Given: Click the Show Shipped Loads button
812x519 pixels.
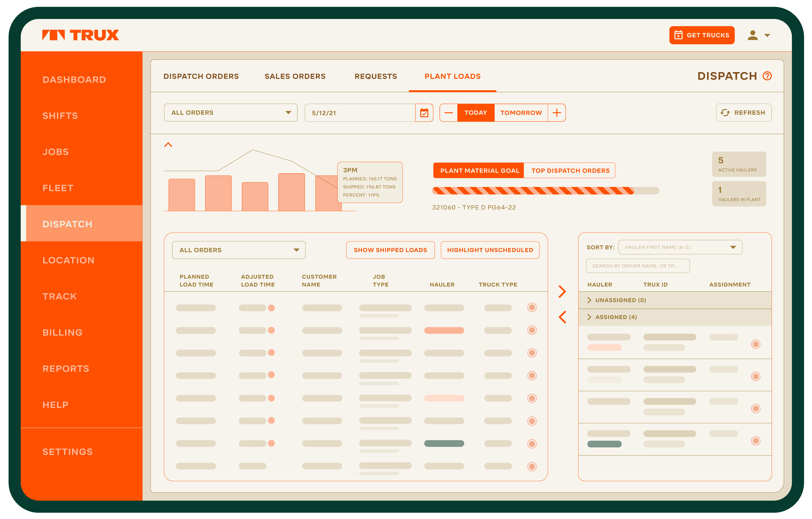Looking at the screenshot, I should [390, 250].
